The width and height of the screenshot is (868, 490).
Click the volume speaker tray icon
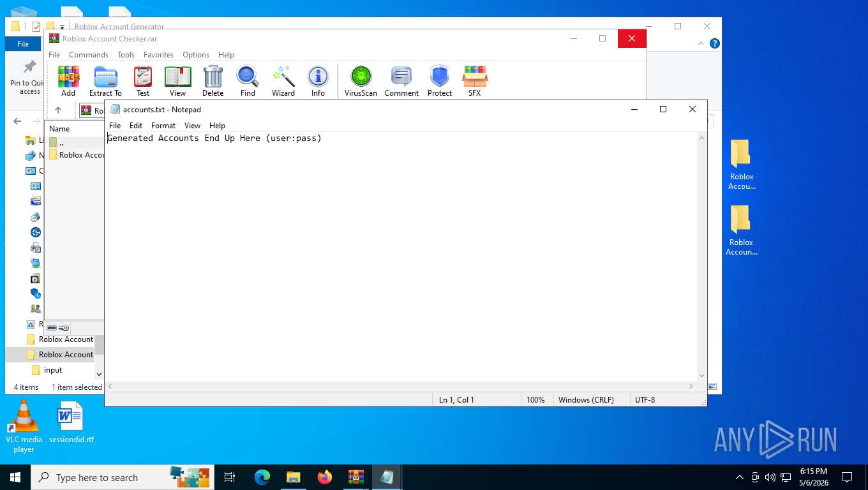pyautogui.click(x=770, y=477)
